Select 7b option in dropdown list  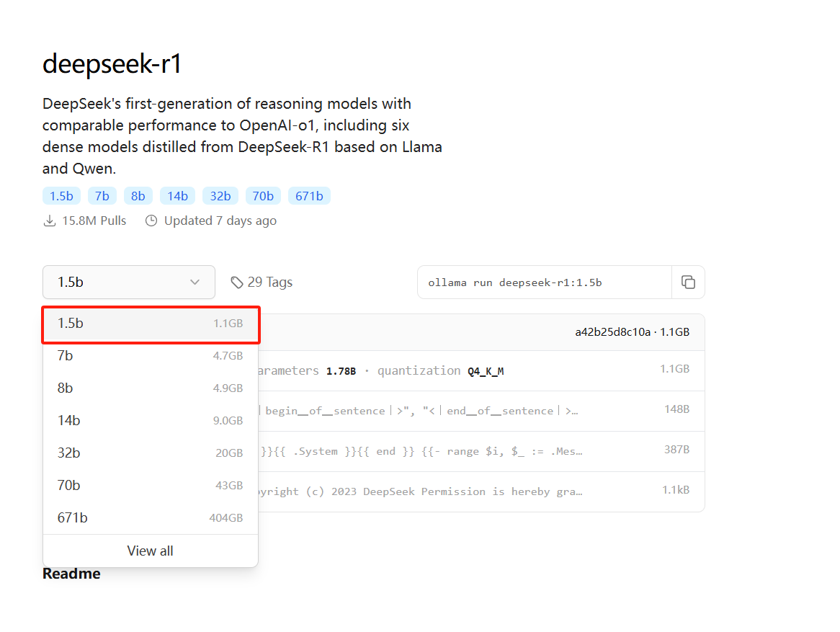(x=151, y=356)
